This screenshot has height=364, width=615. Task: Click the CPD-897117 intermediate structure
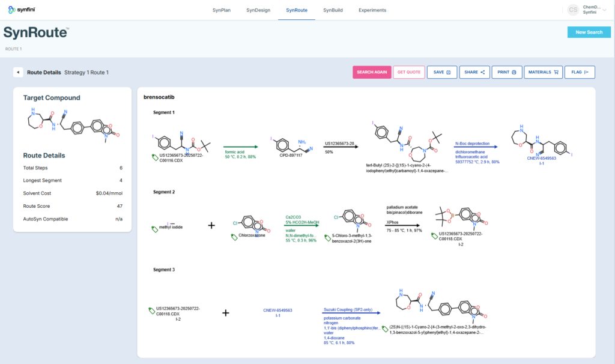pyautogui.click(x=291, y=145)
